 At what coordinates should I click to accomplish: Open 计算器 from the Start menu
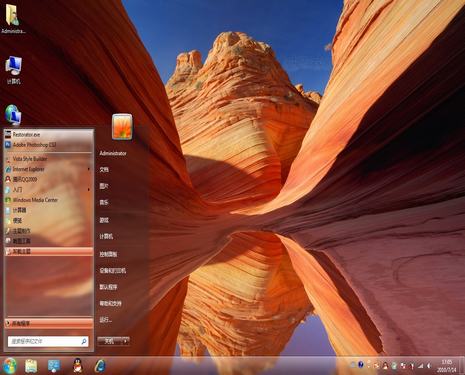pyautogui.click(x=48, y=210)
